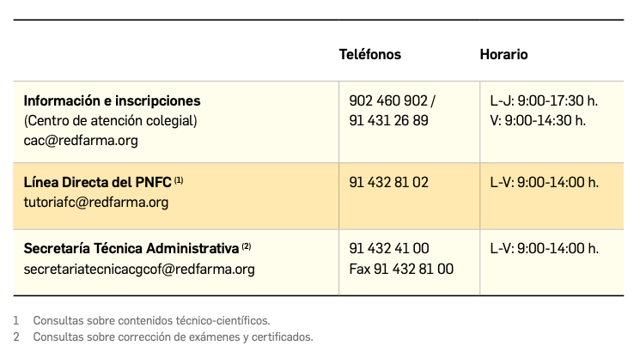Click footnote 2 about exámenes y certificados
Screen dimensions: 640x364
pos(173,337)
